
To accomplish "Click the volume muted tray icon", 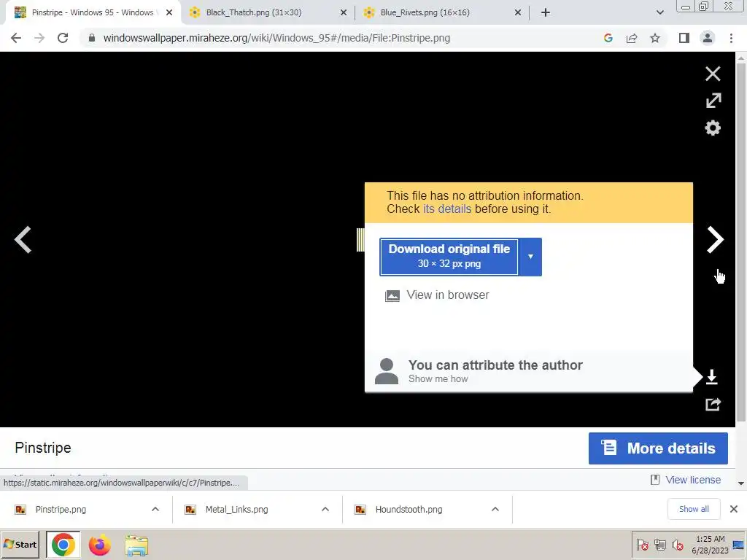I will [x=677, y=545].
